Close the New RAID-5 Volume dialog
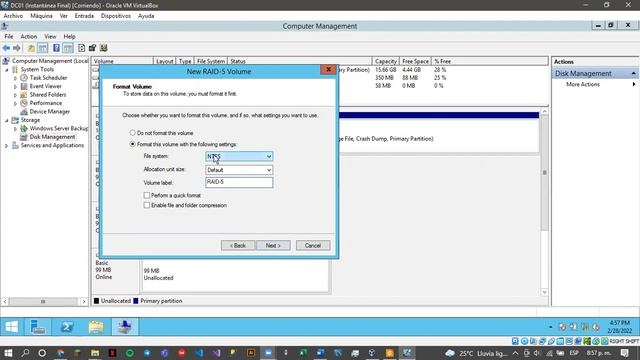 (x=328, y=70)
